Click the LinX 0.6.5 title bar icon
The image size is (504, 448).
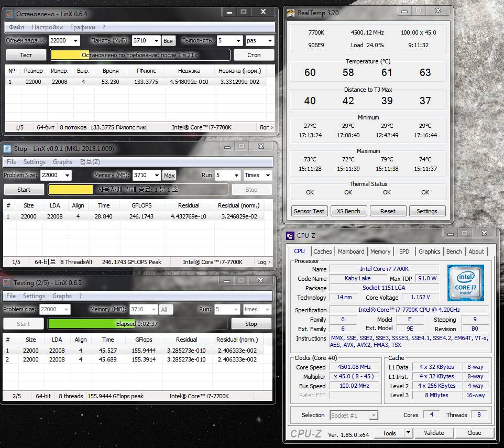point(6,283)
